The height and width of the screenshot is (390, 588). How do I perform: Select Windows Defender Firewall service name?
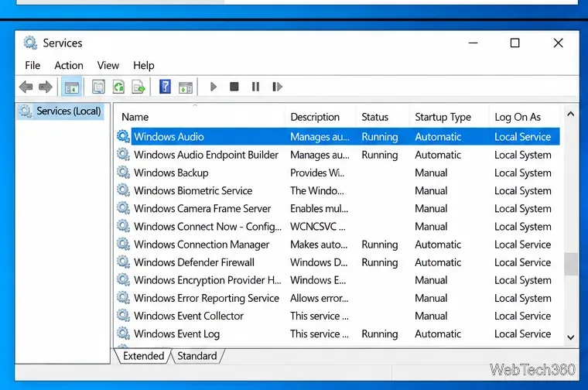194,262
